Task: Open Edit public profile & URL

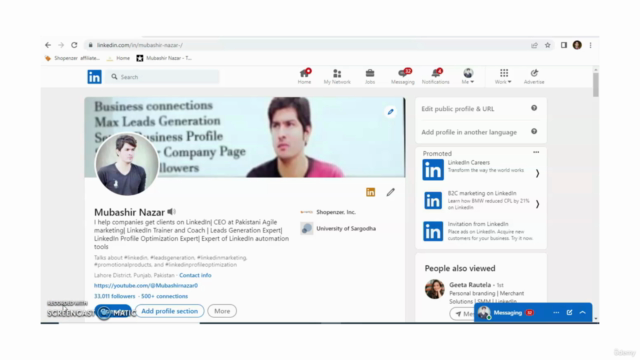Action: (x=458, y=109)
